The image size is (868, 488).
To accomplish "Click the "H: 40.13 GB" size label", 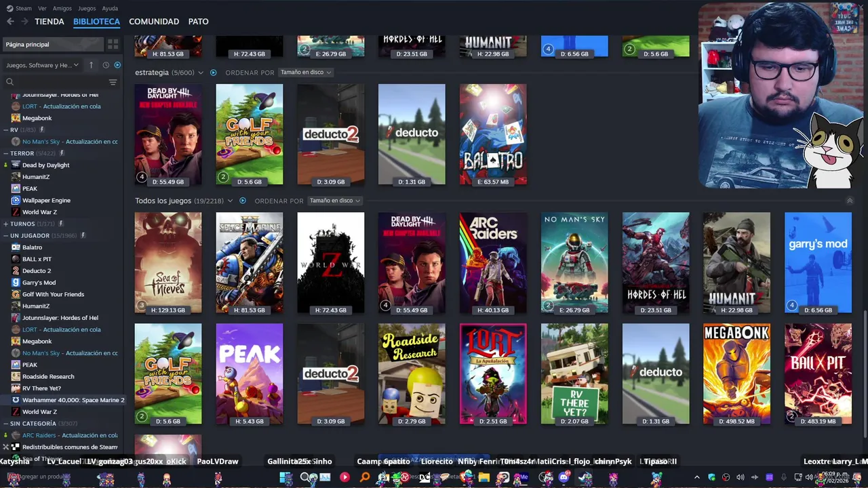I will pyautogui.click(x=493, y=310).
